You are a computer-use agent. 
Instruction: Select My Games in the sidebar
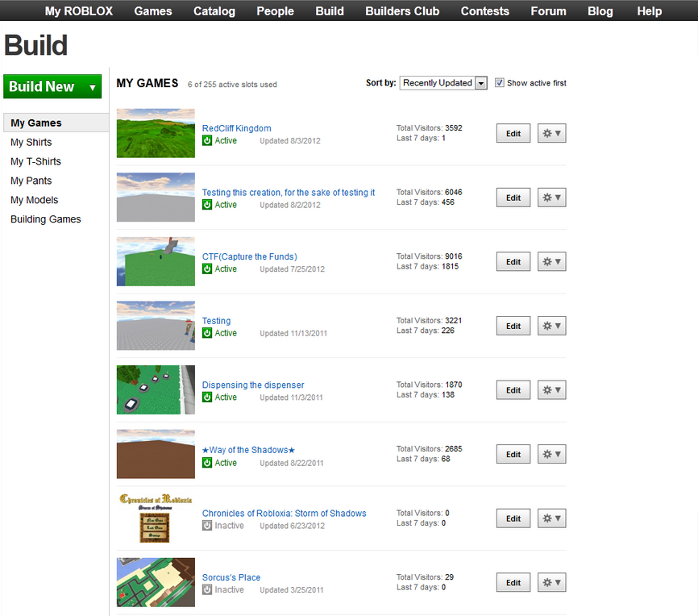tap(56, 123)
